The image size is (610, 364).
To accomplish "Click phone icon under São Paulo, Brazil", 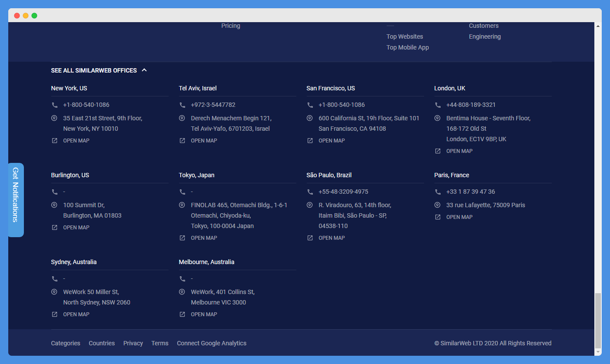I will pos(310,192).
